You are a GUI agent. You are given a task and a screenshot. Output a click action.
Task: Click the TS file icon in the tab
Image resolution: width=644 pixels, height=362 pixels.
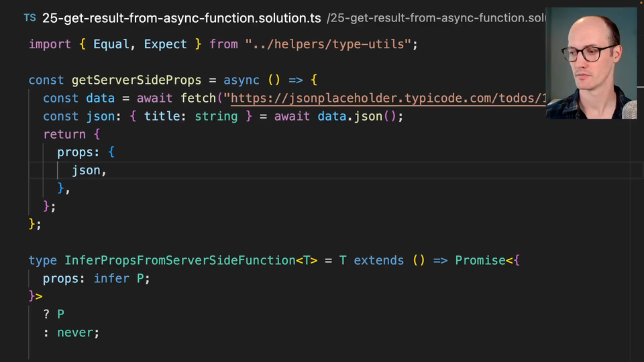(x=30, y=18)
